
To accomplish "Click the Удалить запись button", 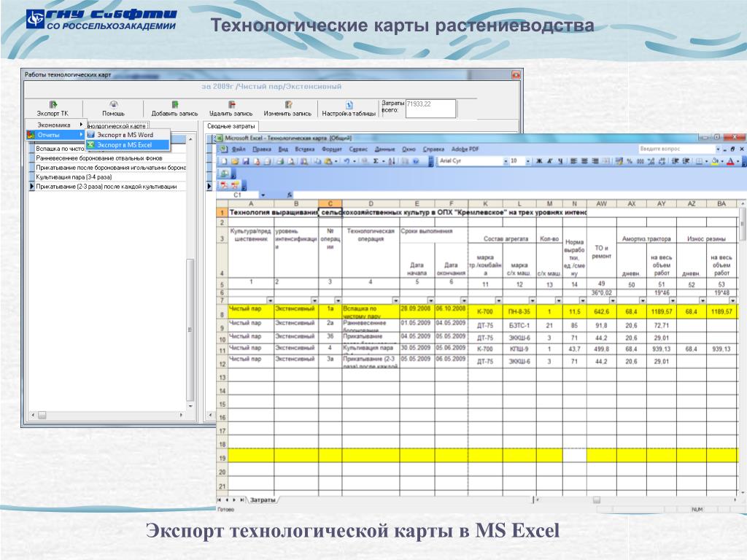I will [x=231, y=109].
